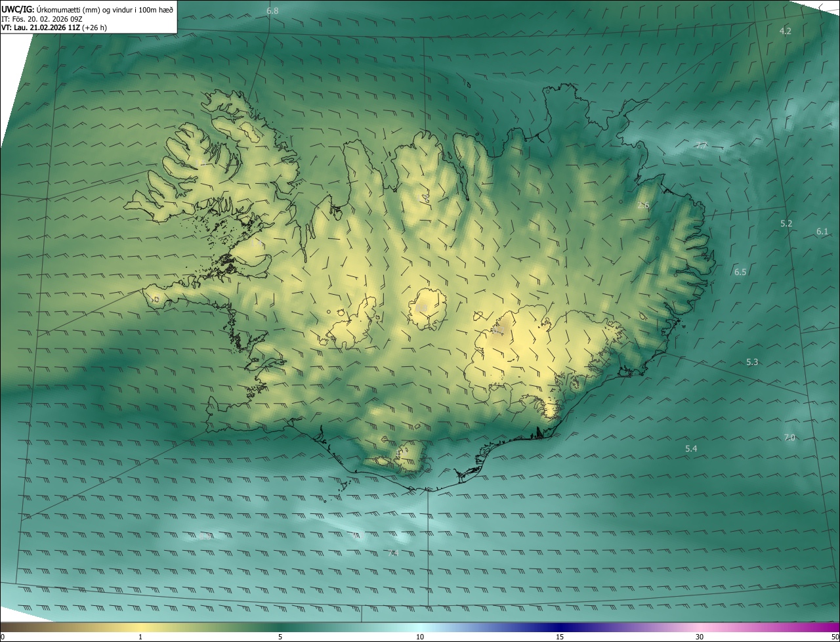Click the 5.4 value label on map
Screen dimensions: 840x642
click(x=691, y=449)
